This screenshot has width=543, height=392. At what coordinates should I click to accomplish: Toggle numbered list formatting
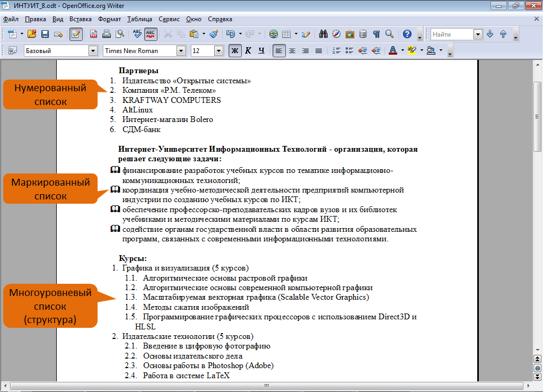(336, 50)
